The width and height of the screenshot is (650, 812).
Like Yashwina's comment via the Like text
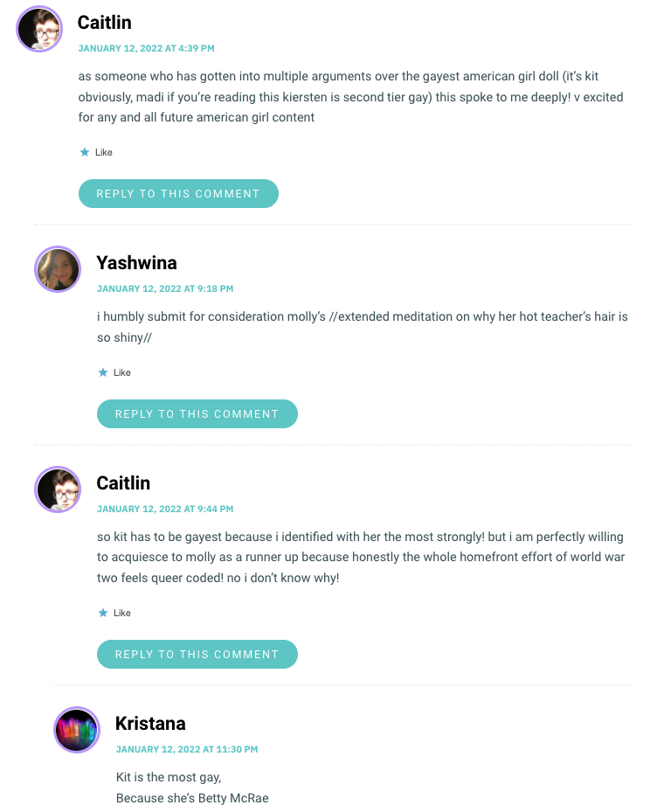coord(122,372)
